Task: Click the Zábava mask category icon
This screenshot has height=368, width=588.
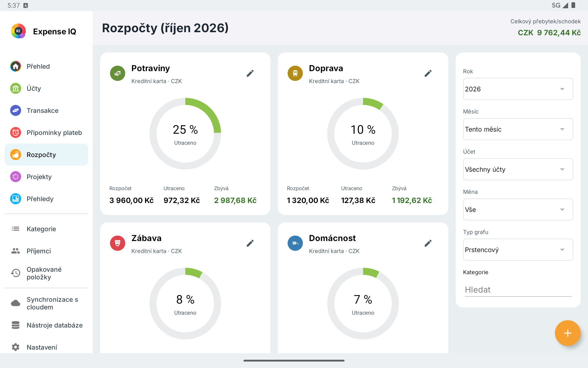Action: point(118,243)
